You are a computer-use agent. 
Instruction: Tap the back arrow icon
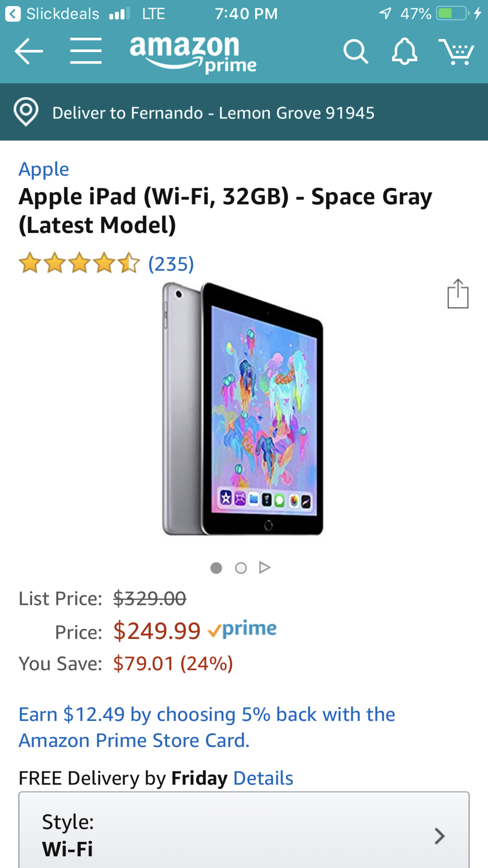click(x=29, y=51)
